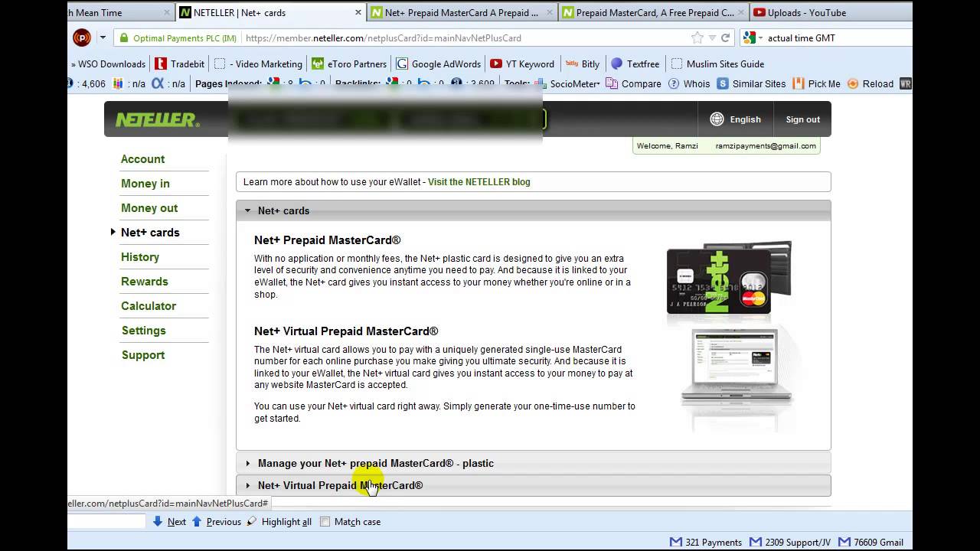Image resolution: width=980 pixels, height=551 pixels.
Task: Open Support in the sidebar
Action: pos(143,355)
